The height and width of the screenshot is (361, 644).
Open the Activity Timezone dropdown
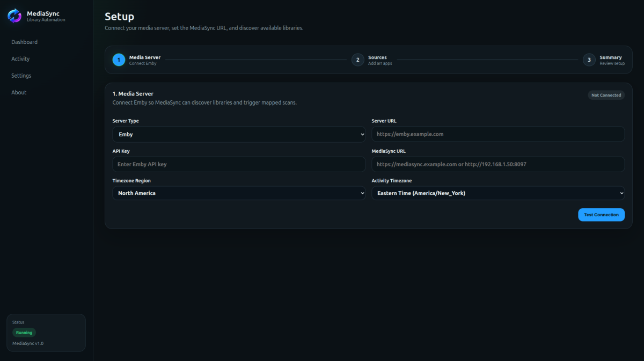pos(498,193)
